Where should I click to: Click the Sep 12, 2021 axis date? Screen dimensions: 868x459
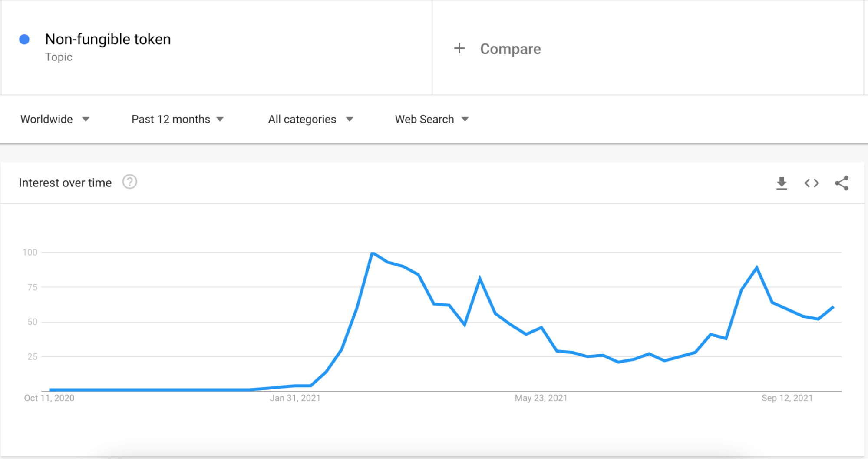(787, 398)
